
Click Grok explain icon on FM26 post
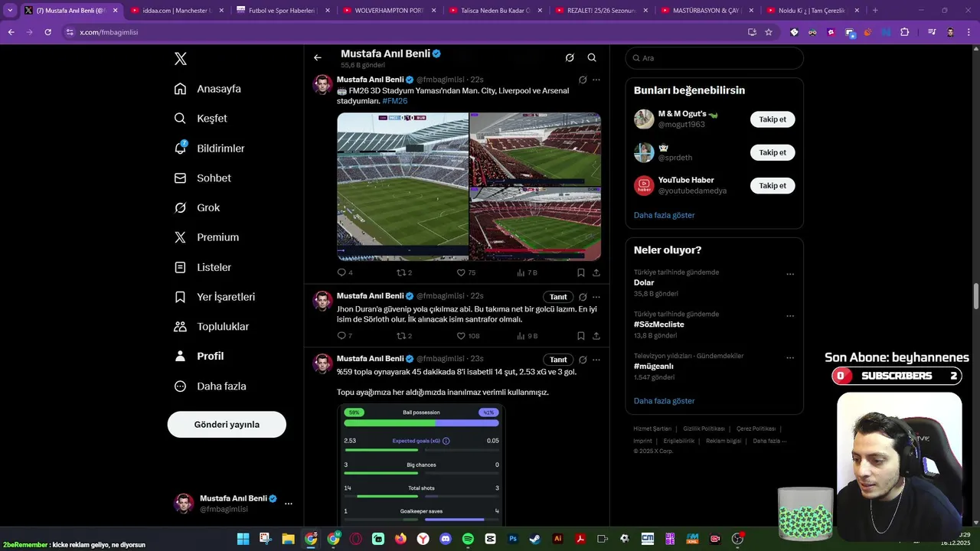point(583,80)
